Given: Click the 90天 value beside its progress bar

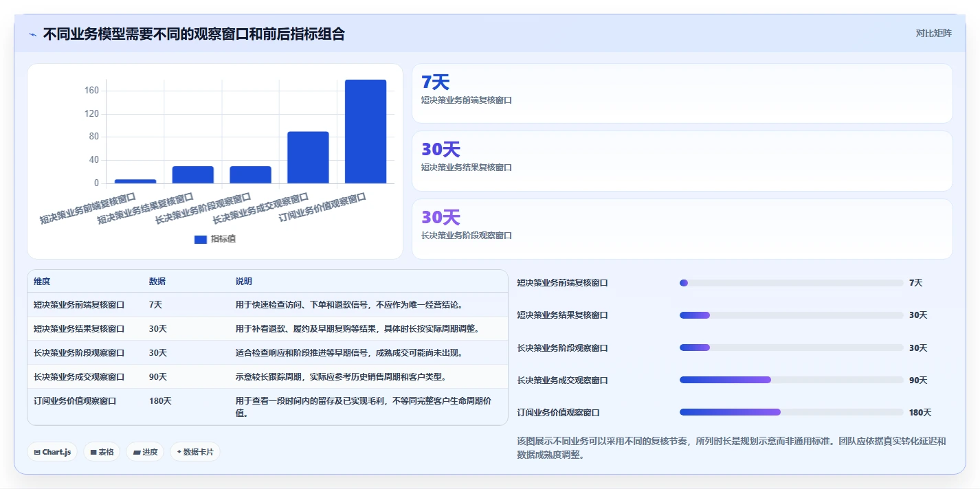Looking at the screenshot, I should tap(918, 380).
